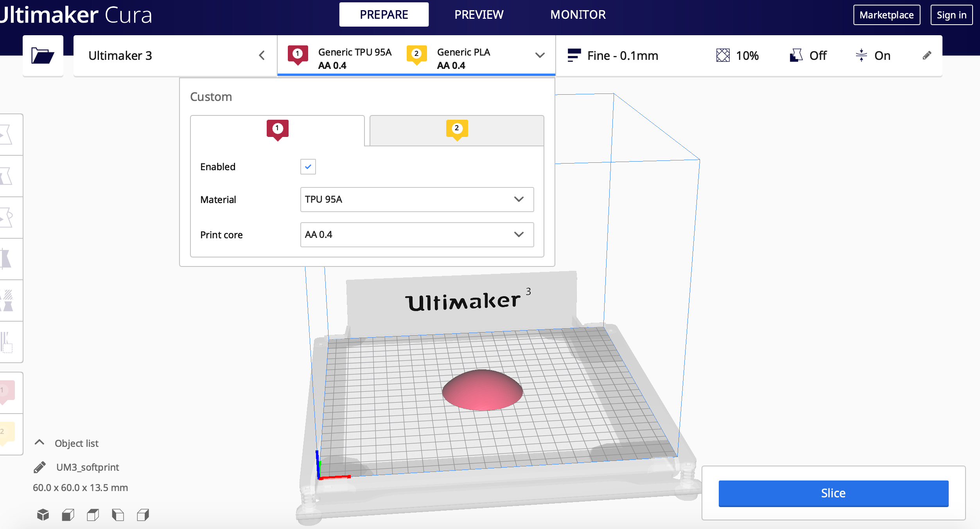Click the support Off icon
980x529 pixels.
tap(796, 56)
